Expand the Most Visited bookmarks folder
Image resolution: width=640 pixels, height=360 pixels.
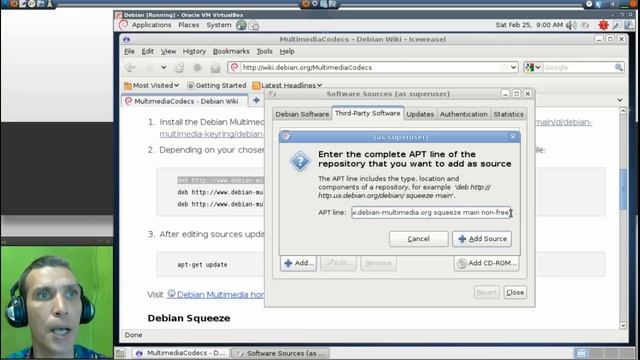click(x=151, y=85)
